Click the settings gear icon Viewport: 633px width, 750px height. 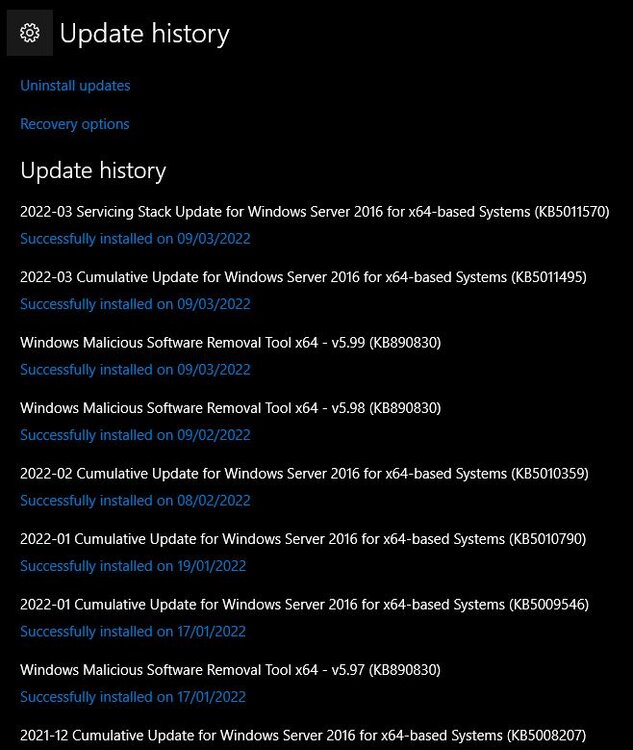(30, 33)
